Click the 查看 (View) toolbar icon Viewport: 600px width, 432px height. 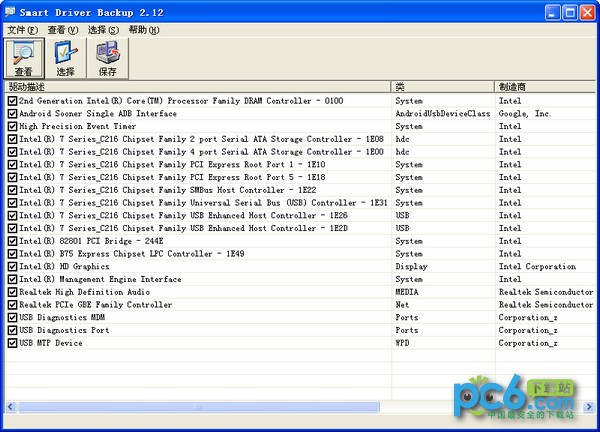[24, 58]
